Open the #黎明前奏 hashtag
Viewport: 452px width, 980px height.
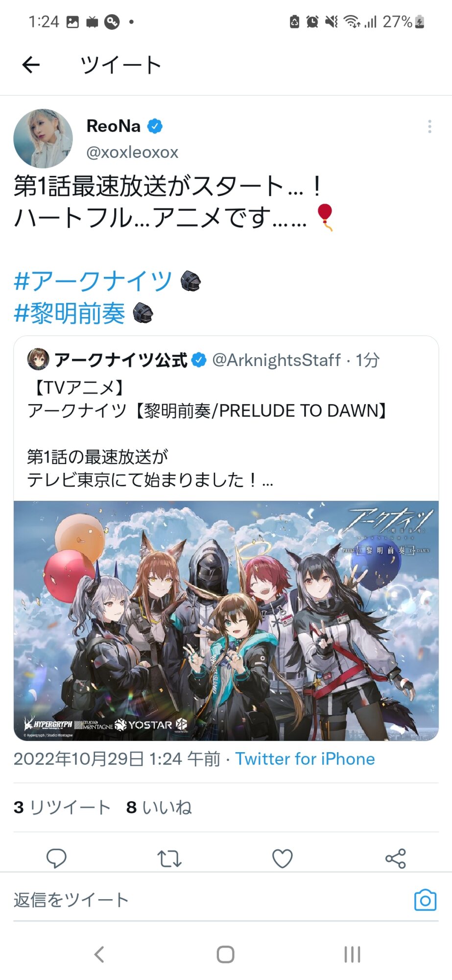point(70,313)
